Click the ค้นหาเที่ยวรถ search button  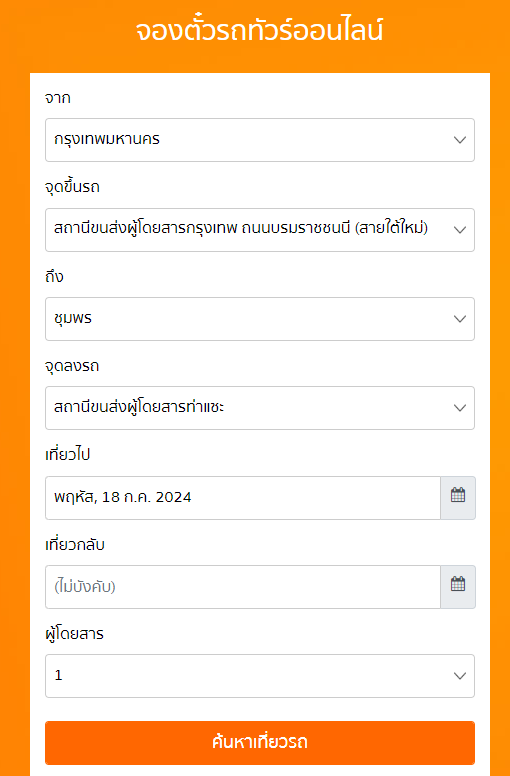pyautogui.click(x=260, y=742)
